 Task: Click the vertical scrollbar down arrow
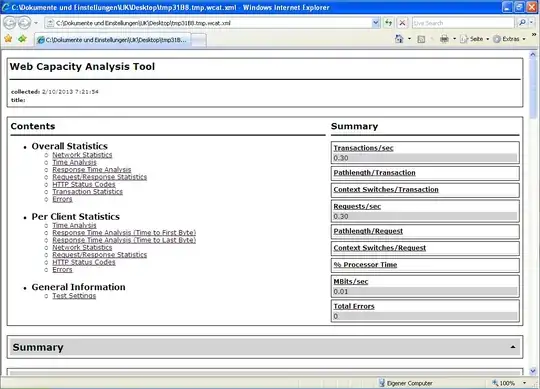tap(533, 371)
